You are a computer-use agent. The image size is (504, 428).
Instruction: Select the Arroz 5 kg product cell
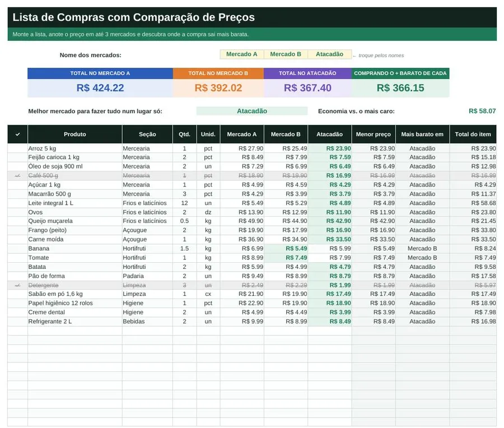coord(75,148)
